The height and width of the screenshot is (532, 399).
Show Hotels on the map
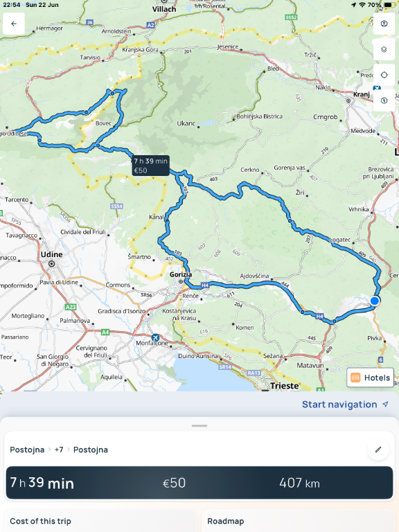coord(370,378)
